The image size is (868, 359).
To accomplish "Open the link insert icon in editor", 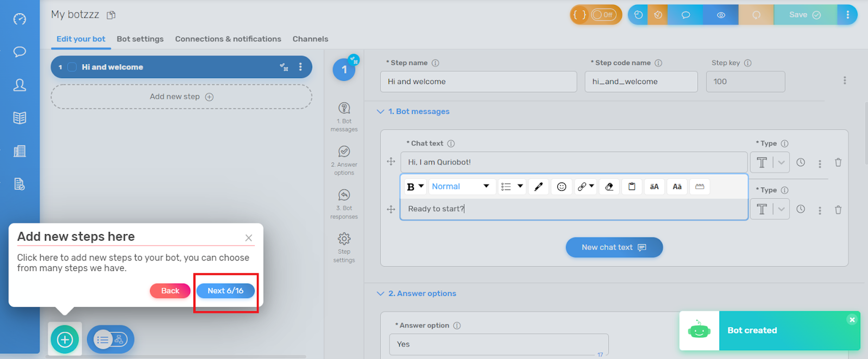I will click(x=583, y=187).
